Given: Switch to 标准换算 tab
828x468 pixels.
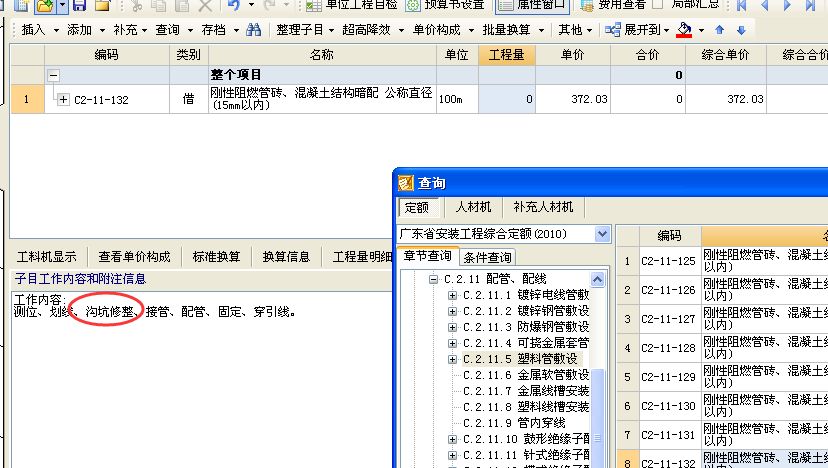Looking at the screenshot, I should (x=216, y=257).
